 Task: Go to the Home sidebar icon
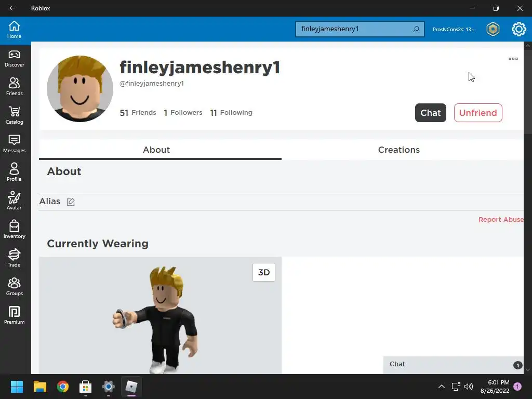pyautogui.click(x=14, y=30)
